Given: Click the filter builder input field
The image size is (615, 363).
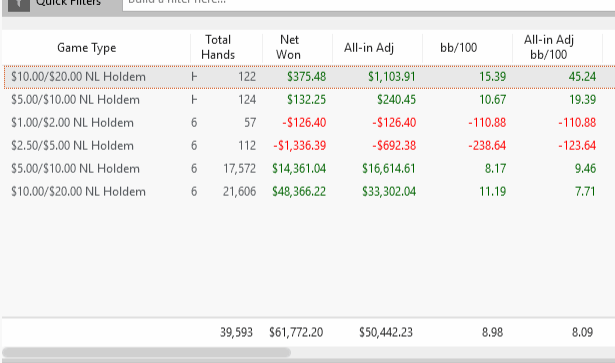Looking at the screenshot, I should (369, 3).
